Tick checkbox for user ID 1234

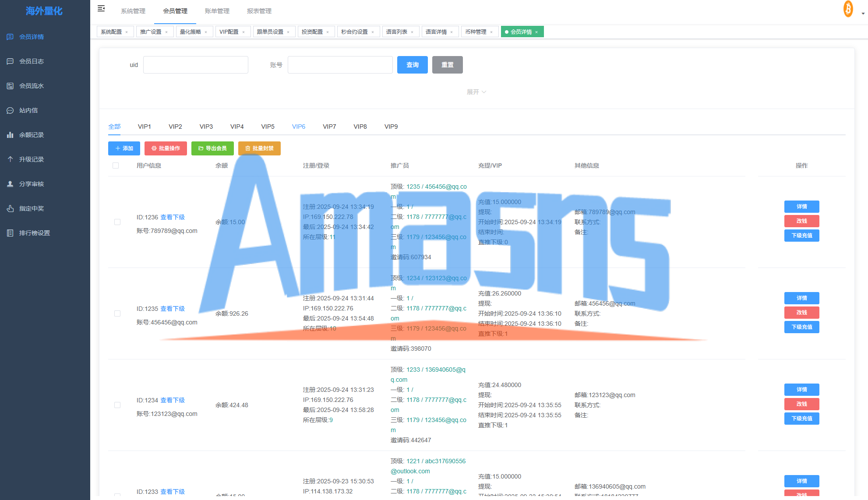point(117,405)
